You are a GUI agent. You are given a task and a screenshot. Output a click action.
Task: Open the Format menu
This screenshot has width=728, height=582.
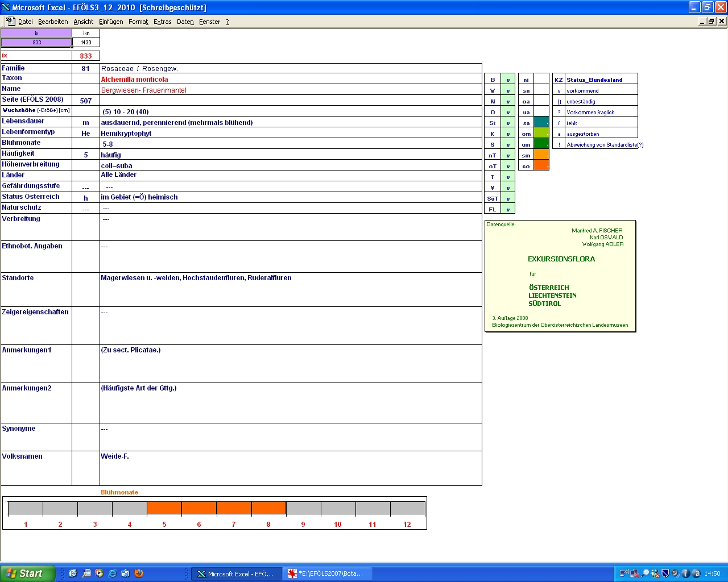tap(138, 22)
